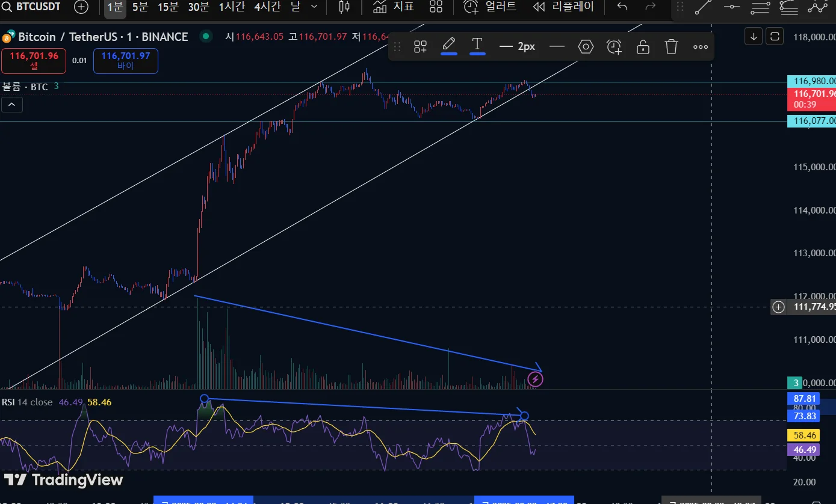The height and width of the screenshot is (504, 836).
Task: Click the purple lightning event marker
Action: pos(535,379)
